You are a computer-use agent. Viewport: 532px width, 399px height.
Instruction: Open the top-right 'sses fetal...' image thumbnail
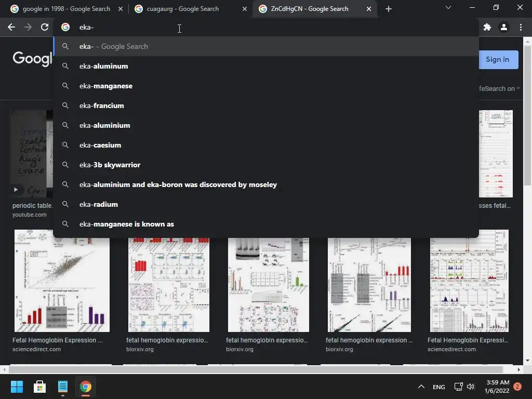[496, 154]
